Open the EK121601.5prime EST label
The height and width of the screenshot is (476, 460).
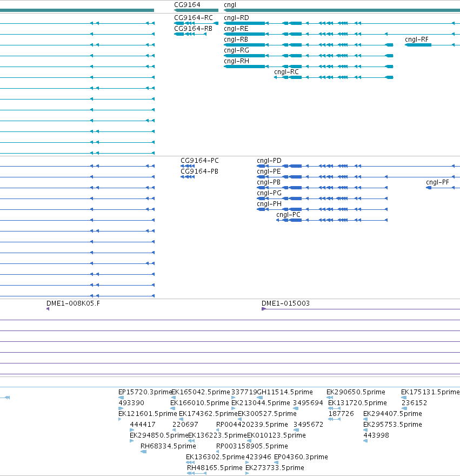coord(148,414)
